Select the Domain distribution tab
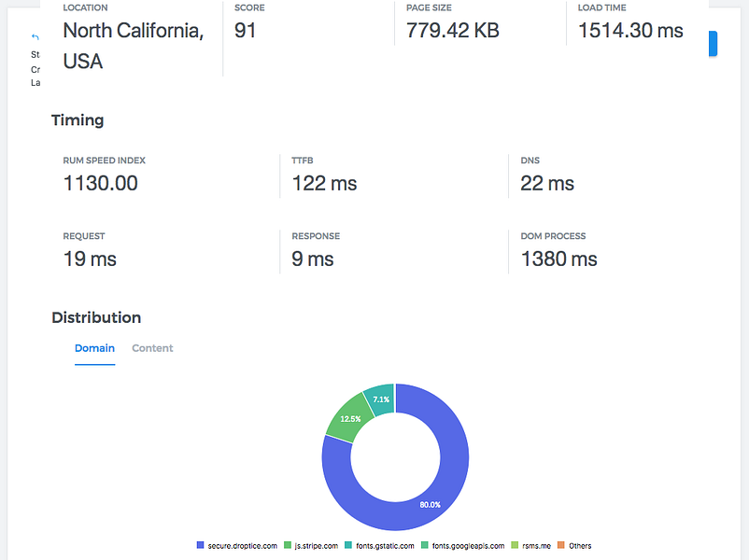The image size is (749, 560). pos(94,348)
